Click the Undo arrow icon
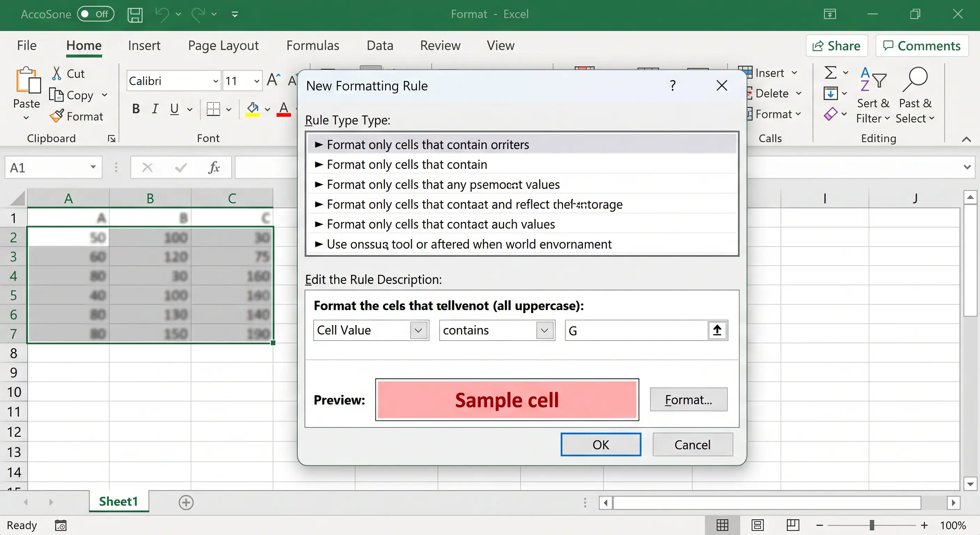Image resolution: width=980 pixels, height=535 pixels. tap(163, 15)
